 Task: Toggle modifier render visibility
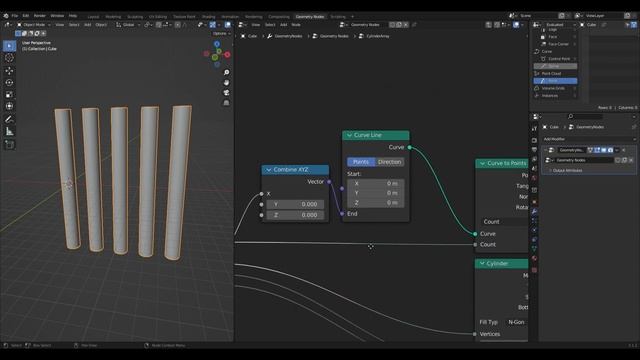(x=610, y=150)
